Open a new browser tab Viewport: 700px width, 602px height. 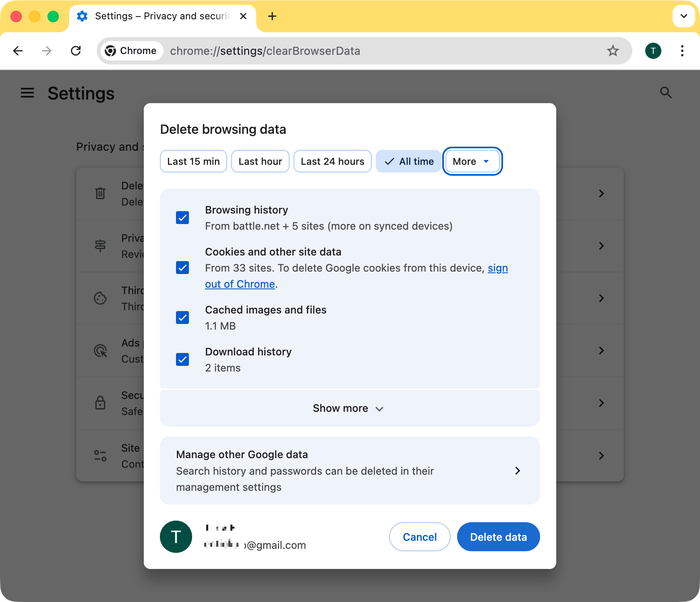tap(273, 16)
